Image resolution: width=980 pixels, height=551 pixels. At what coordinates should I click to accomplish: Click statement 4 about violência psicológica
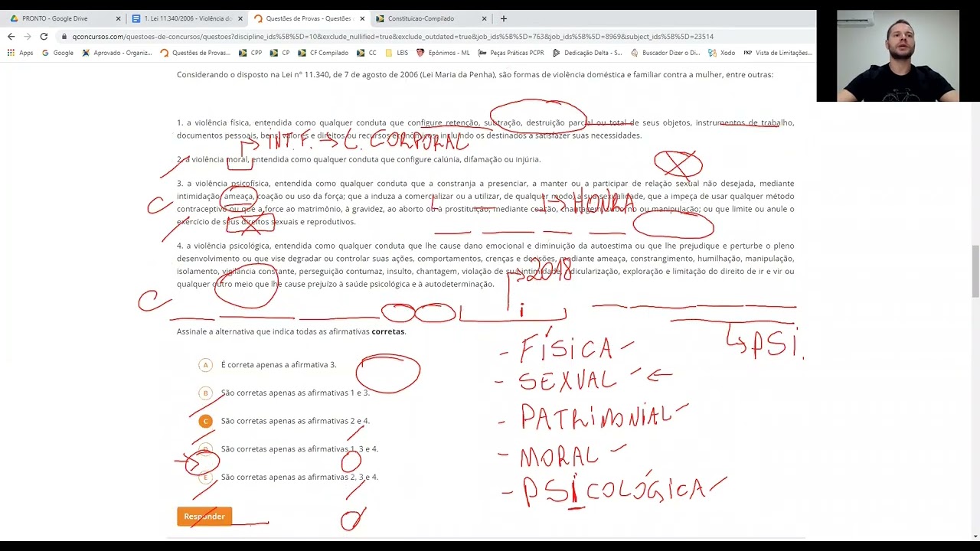click(x=485, y=265)
